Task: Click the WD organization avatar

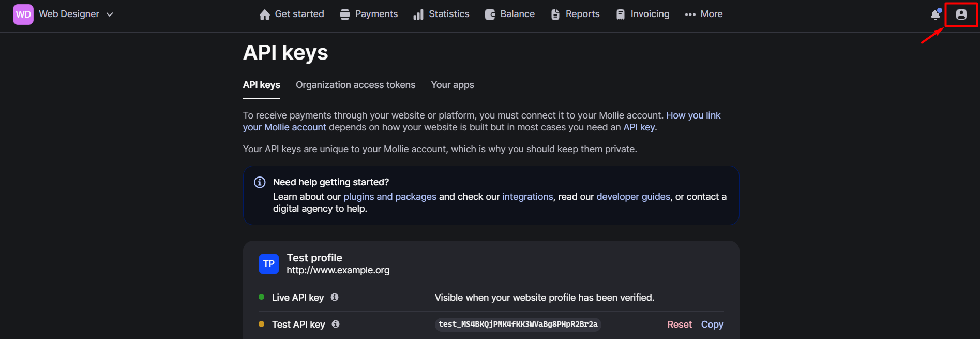Action: (x=23, y=14)
